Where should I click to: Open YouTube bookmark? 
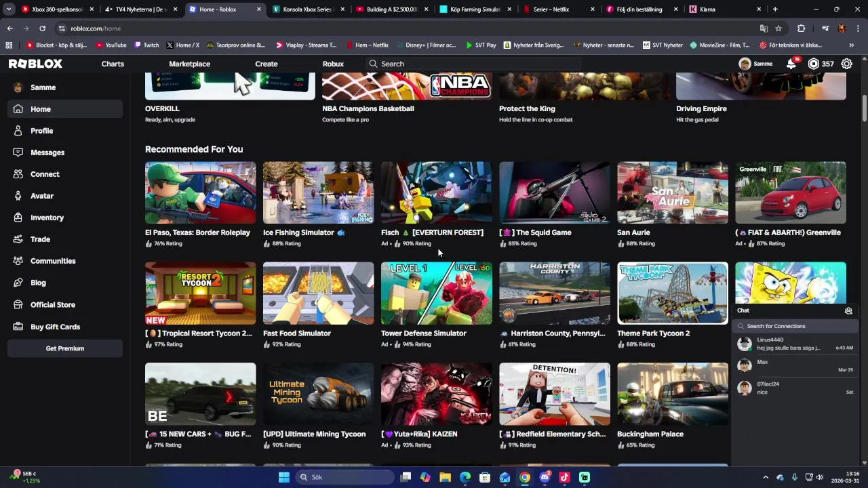111,45
